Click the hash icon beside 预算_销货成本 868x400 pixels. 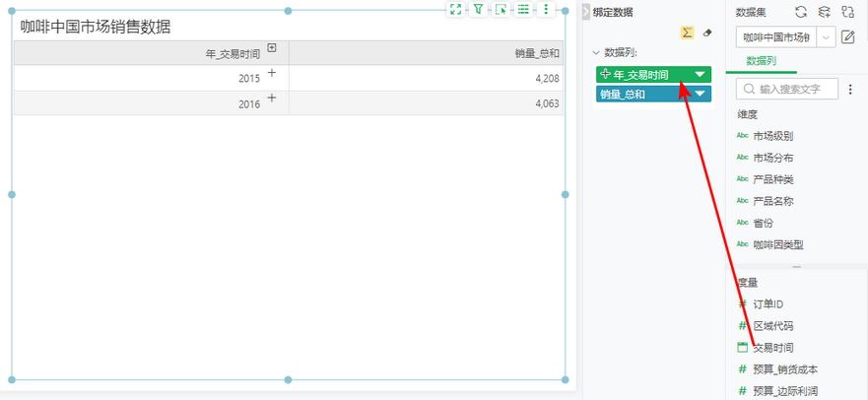[x=742, y=368]
